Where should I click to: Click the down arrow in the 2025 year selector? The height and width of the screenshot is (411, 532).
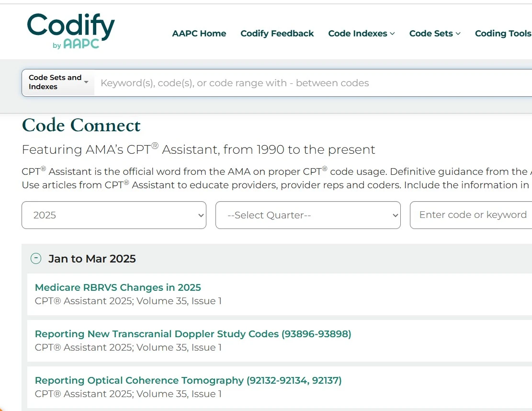click(x=201, y=216)
